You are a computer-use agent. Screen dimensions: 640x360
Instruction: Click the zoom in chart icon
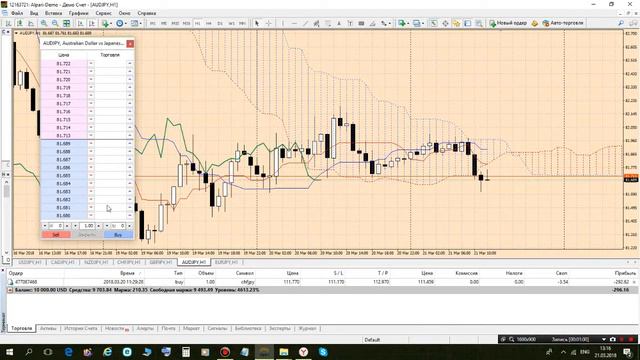point(44,23)
